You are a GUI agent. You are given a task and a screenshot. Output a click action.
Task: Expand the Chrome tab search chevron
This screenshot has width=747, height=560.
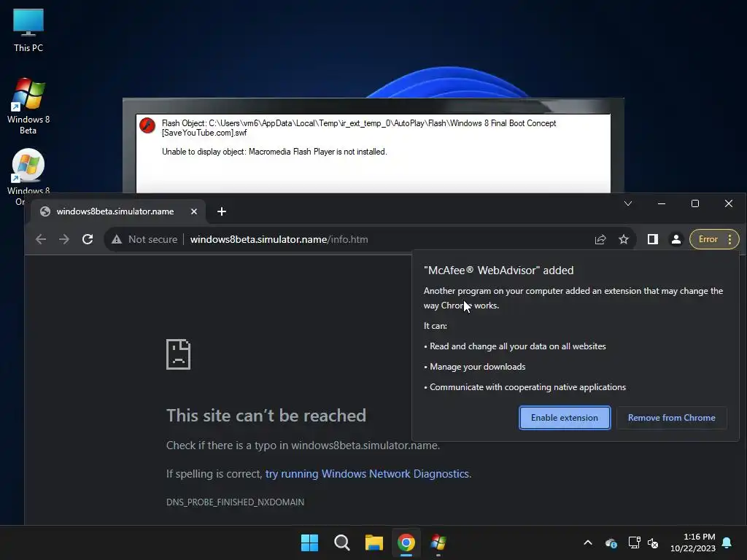[x=628, y=204]
